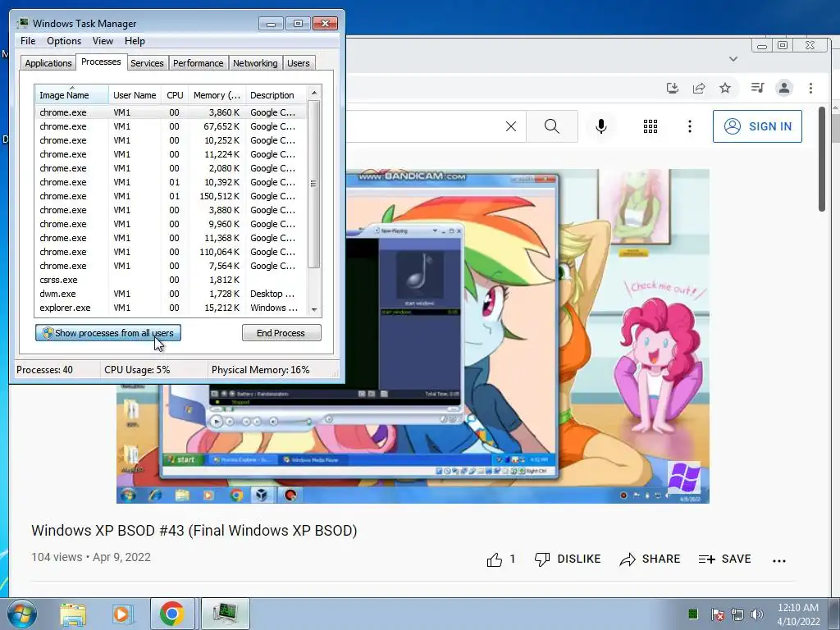
Task: Switch to the Networking tab
Action: click(255, 63)
